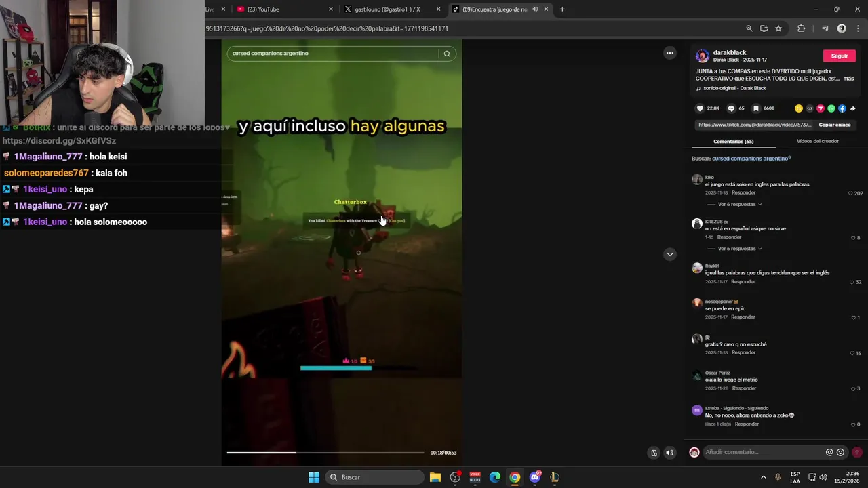Like Raykiri's comment with 32 likes
This screenshot has height=488, width=868.
point(852,283)
